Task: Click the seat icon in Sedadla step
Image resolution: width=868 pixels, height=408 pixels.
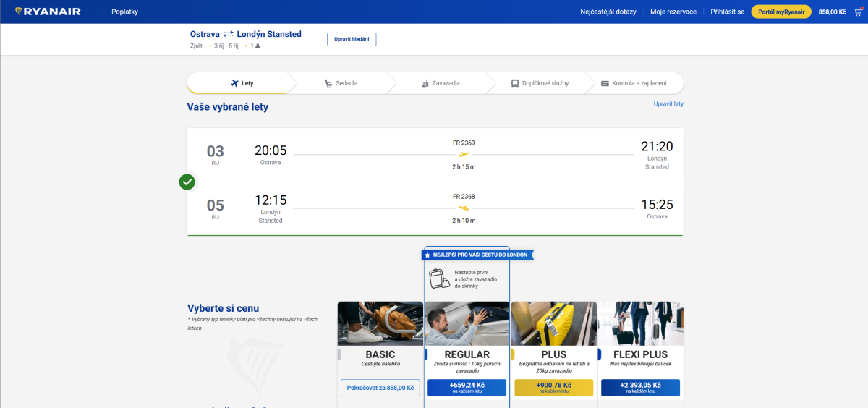Action: click(x=328, y=83)
